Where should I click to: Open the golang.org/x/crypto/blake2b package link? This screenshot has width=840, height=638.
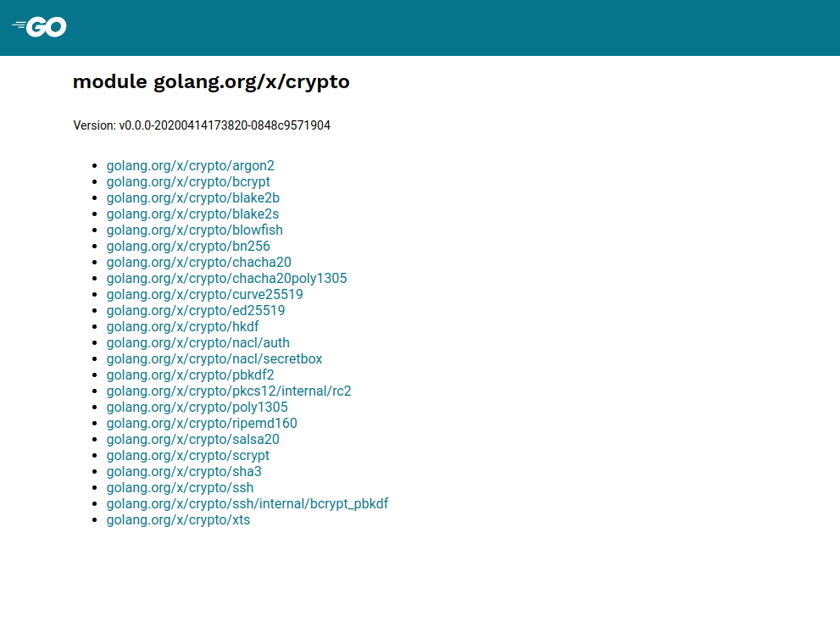click(192, 197)
